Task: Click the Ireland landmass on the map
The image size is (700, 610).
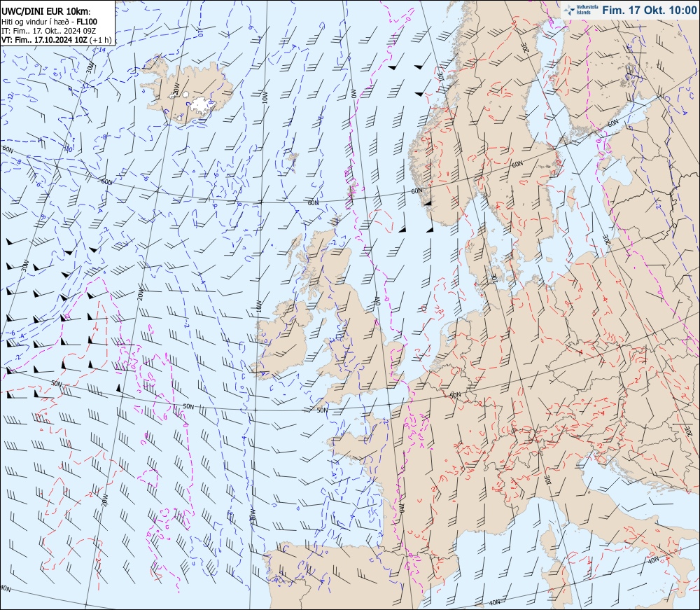Action: click(282, 338)
